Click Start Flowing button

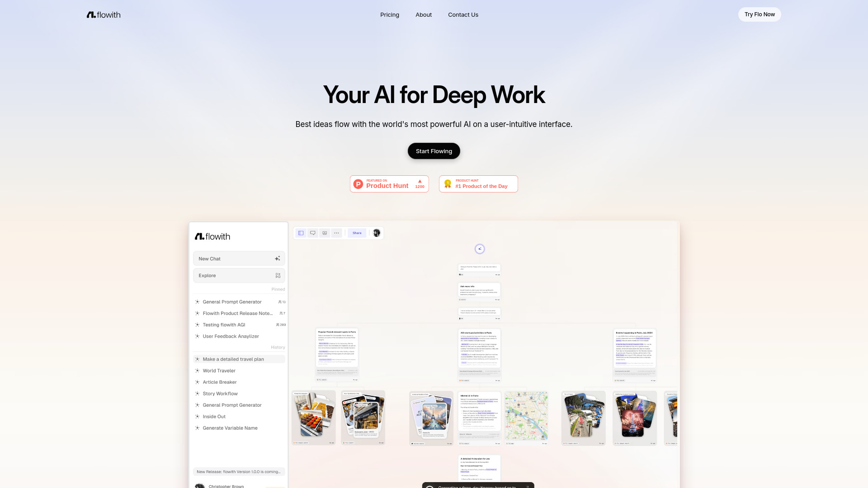(434, 151)
